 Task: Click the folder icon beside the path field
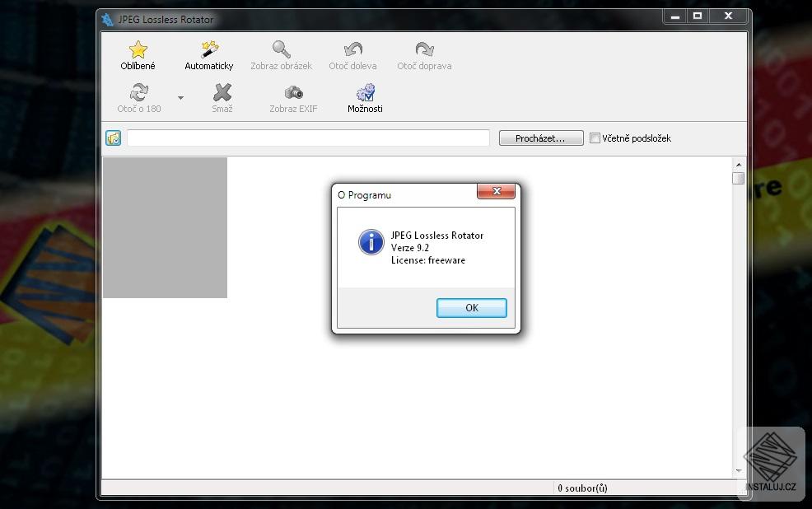click(113, 138)
